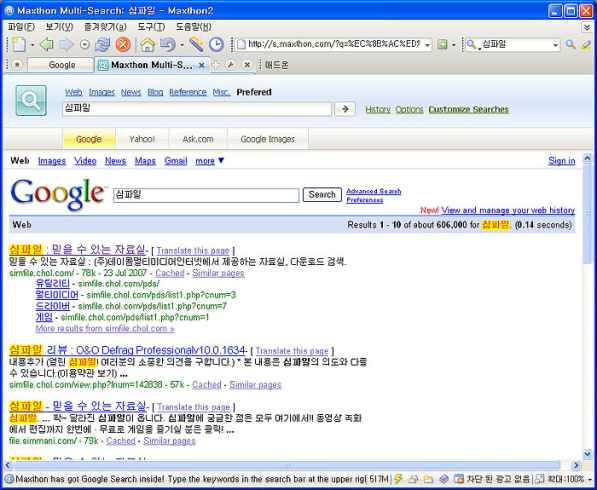Click the Google Search button
This screenshot has height=490, width=597.
point(322,195)
